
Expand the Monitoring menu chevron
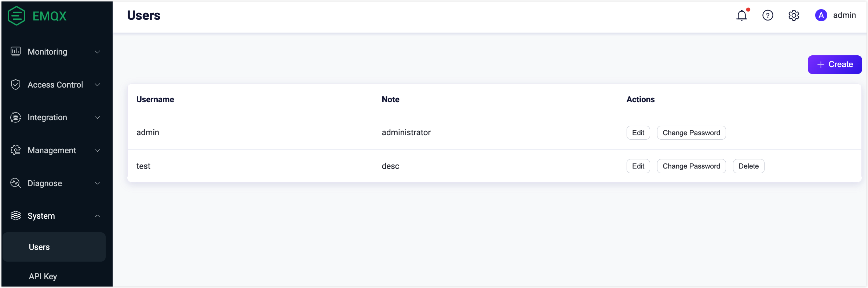click(x=98, y=52)
